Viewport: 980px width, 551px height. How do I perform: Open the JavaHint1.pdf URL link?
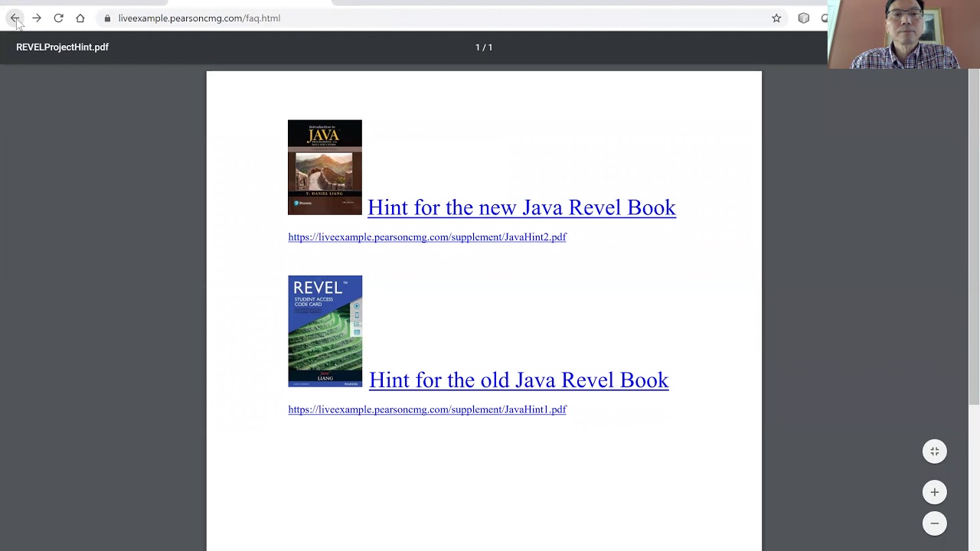[x=427, y=409]
